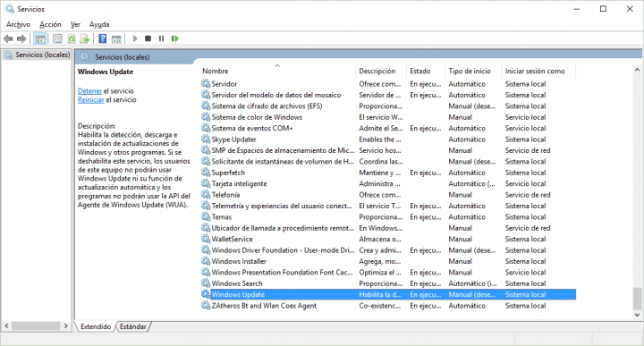Switch to the Extendido tab

(x=96, y=326)
